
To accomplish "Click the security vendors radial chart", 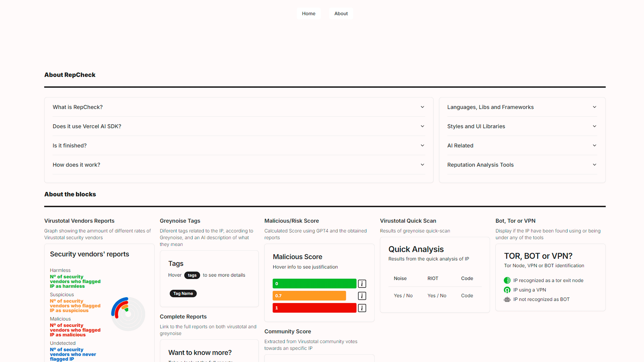I will [x=128, y=314].
